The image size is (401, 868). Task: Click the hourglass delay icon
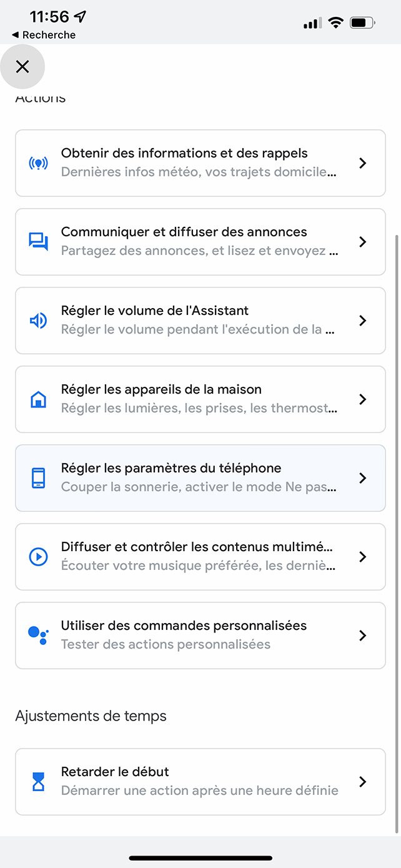tap(38, 782)
